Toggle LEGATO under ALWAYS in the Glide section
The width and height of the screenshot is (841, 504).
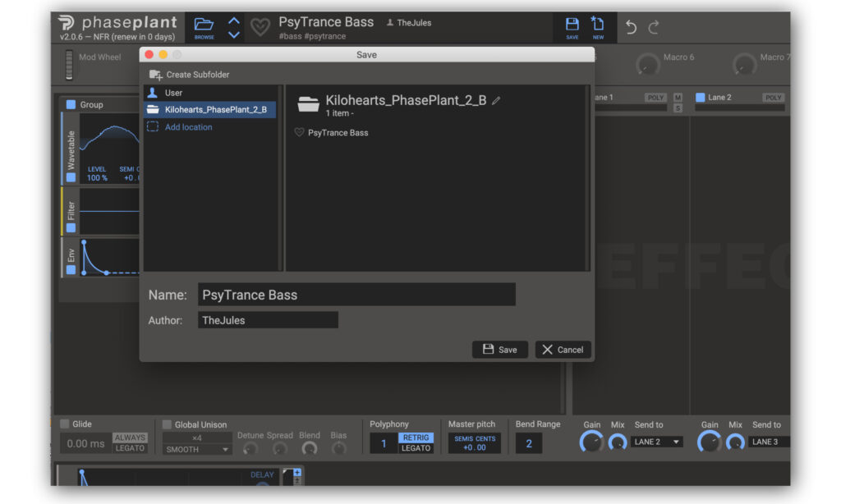130,448
